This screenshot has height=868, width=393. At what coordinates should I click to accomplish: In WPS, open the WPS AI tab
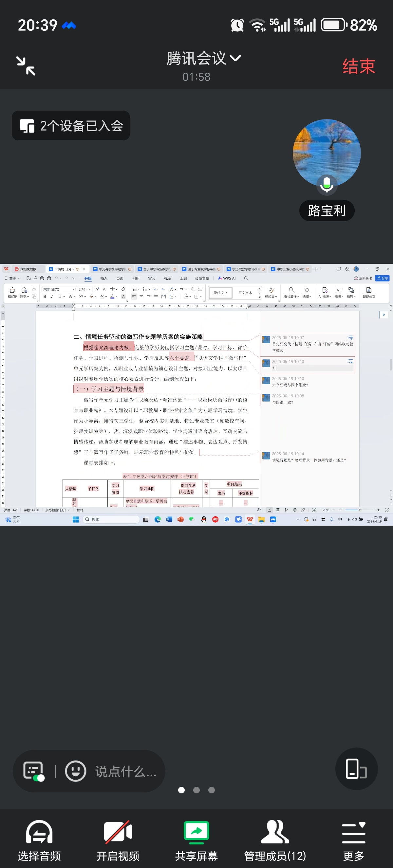(x=227, y=278)
